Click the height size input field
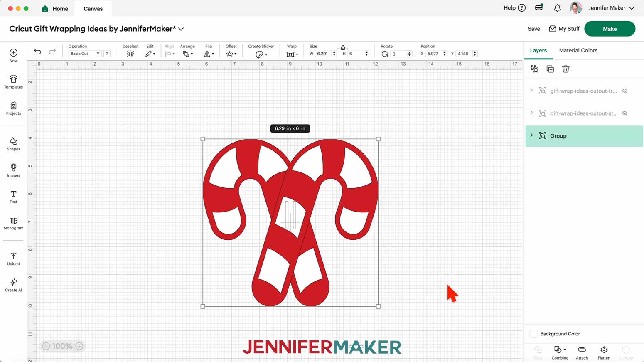Screen dimensions: 644x362 [x=355, y=54]
